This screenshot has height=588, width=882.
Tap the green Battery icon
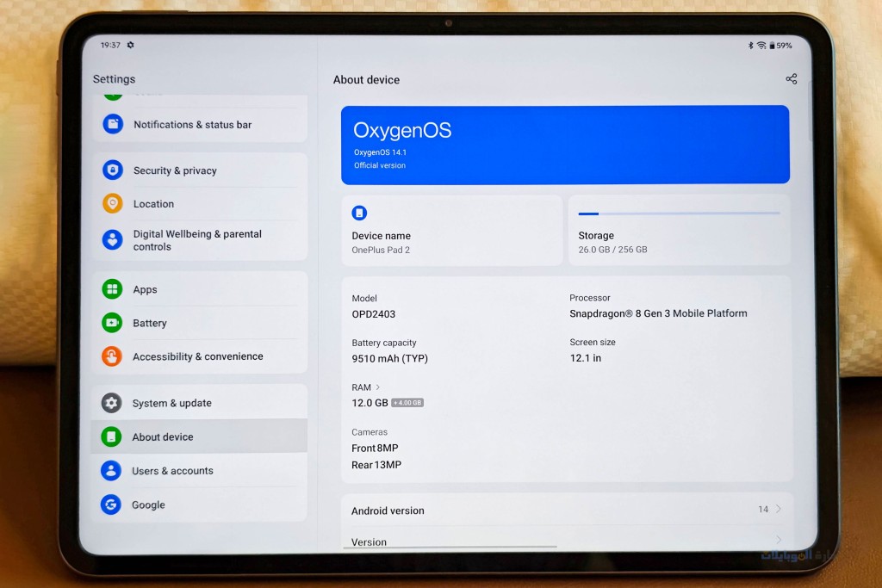112,323
